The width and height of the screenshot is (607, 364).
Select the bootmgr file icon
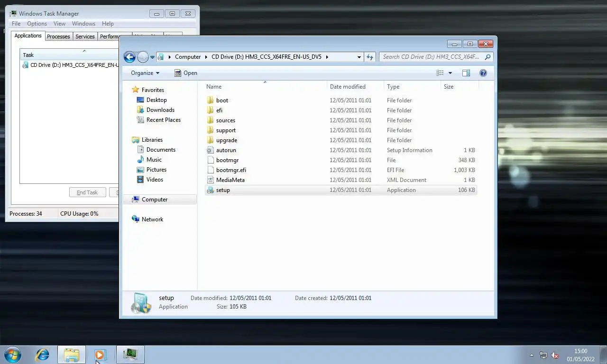click(211, 160)
